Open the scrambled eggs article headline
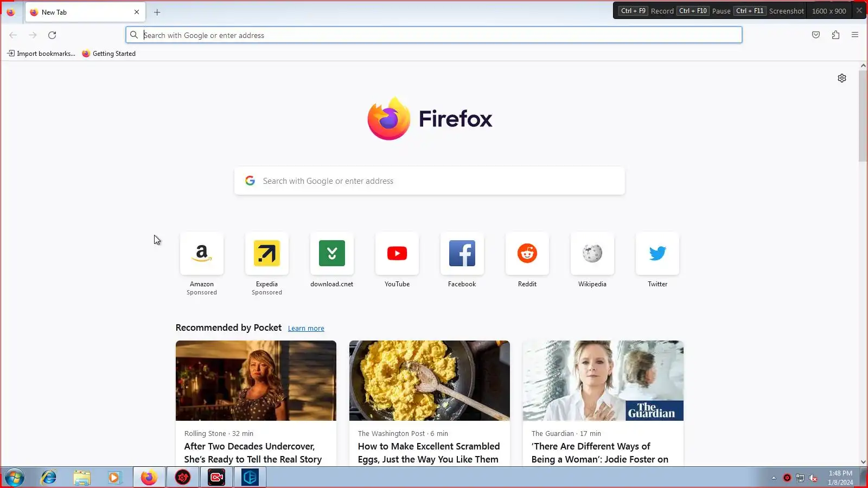The height and width of the screenshot is (488, 868). click(429, 453)
